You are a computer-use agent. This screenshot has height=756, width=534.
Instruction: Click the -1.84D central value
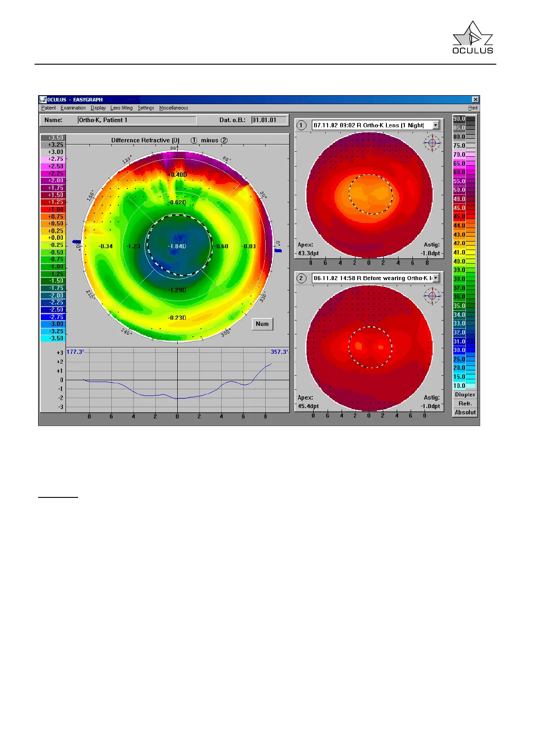click(x=177, y=246)
